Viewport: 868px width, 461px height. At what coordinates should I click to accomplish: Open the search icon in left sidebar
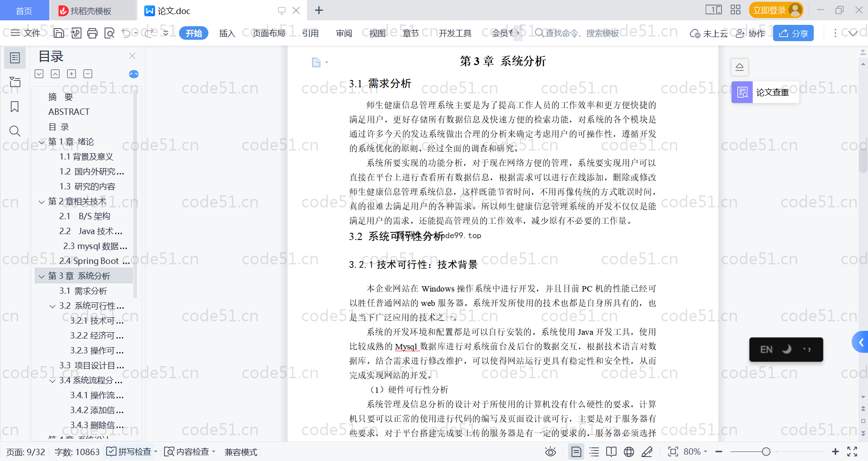pos(15,131)
